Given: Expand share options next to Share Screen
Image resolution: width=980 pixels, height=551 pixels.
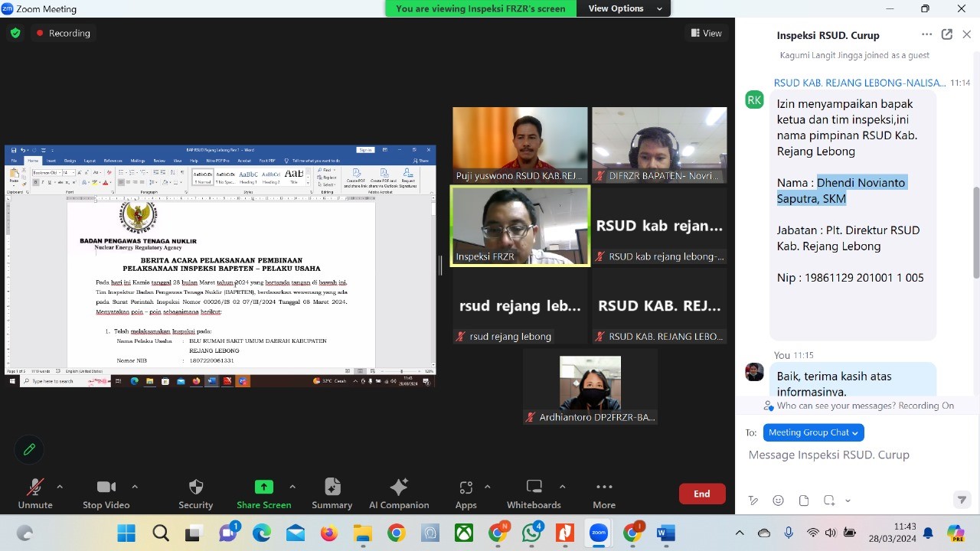Looking at the screenshot, I should pyautogui.click(x=292, y=487).
